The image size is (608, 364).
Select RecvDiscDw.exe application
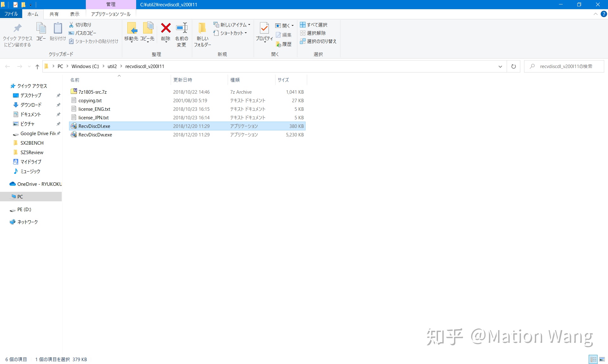pyautogui.click(x=187, y=135)
